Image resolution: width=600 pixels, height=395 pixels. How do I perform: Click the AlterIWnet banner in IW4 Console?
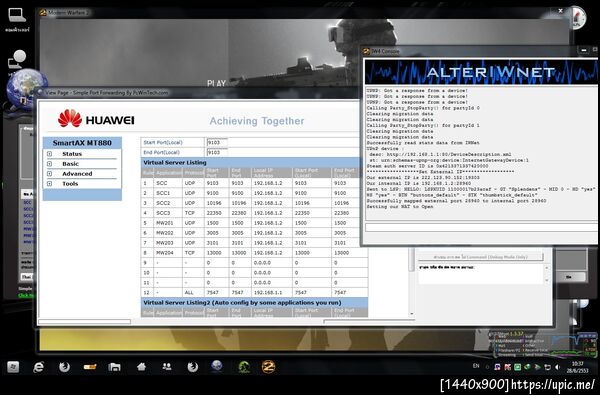click(x=481, y=72)
